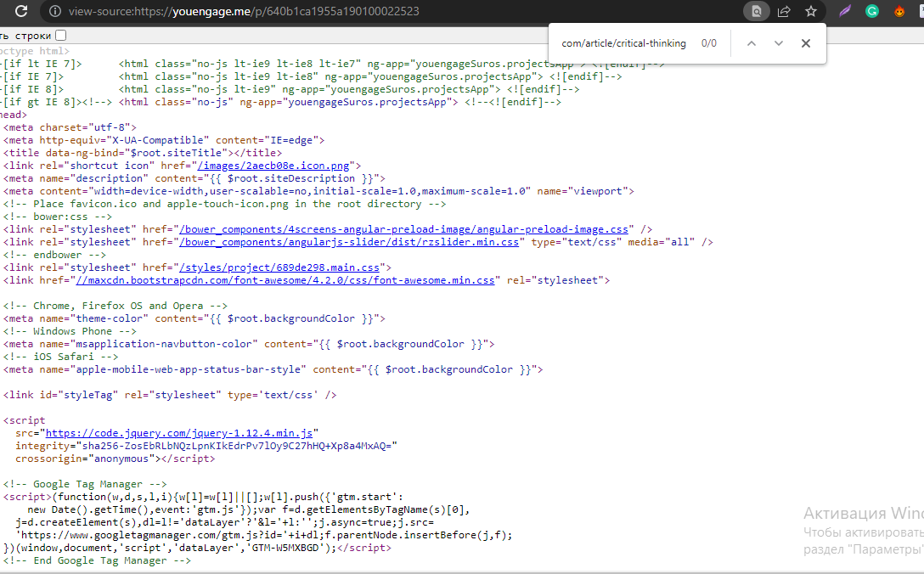Open the Grammarly extension icon
924x574 pixels.
pyautogui.click(x=872, y=11)
